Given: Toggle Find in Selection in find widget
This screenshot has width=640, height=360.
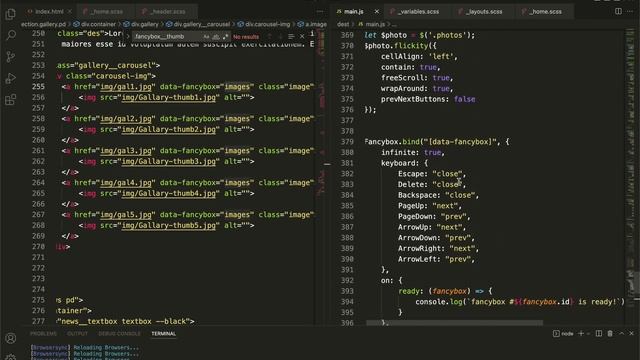Looking at the screenshot, I should [x=291, y=37].
